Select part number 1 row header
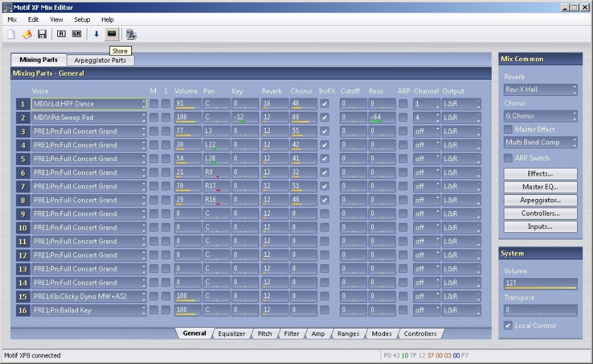Viewport: 593px width, 364px height. pos(23,104)
